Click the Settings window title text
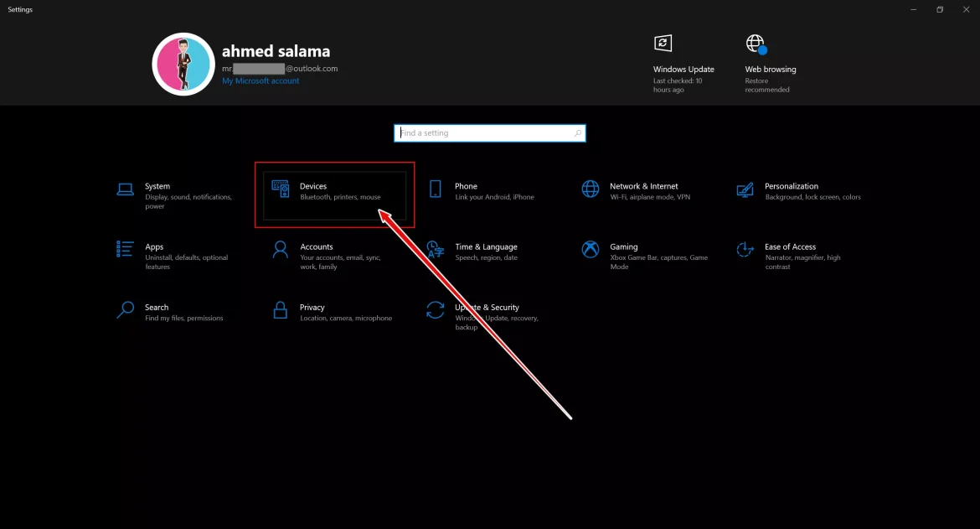980x529 pixels. pyautogui.click(x=20, y=9)
